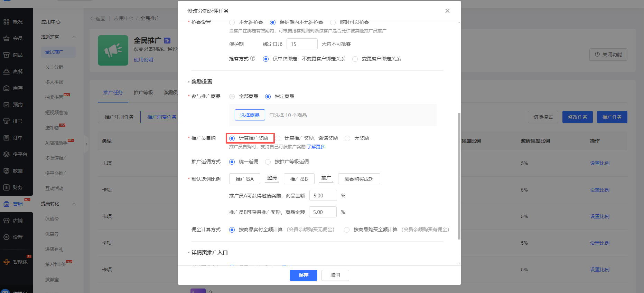Click the 订单 orders sidebar icon
Screen dimensions: 644x293
(7, 138)
